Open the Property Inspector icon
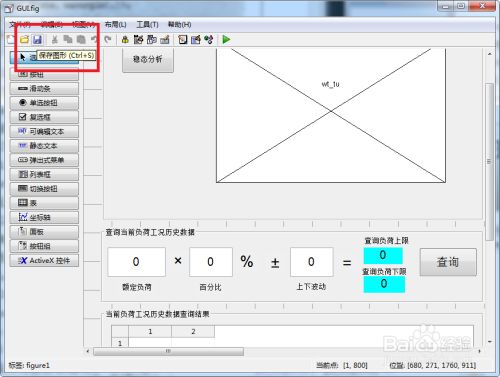Image resolution: width=500 pixels, height=377 pixels. pos(196,40)
